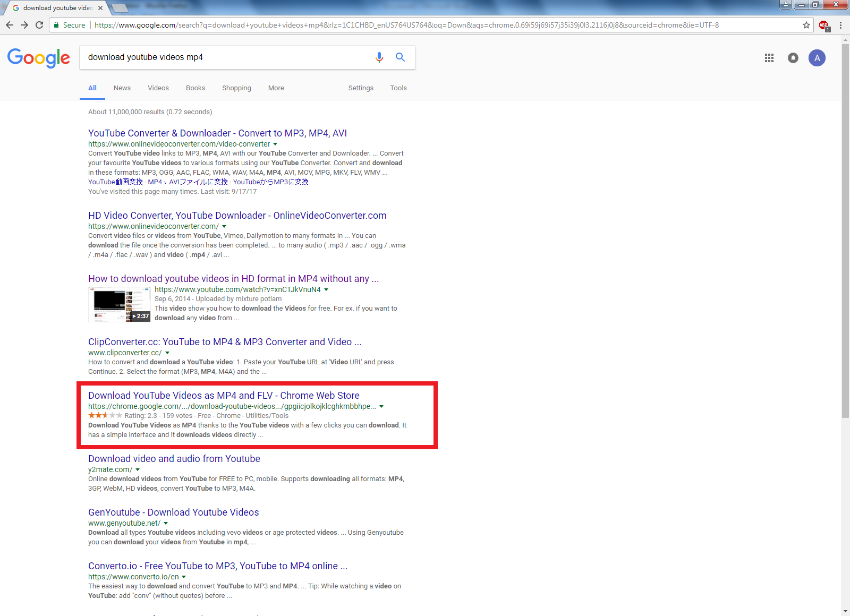The image size is (850, 616).
Task: Expand options arrow for onlinevideoconverter.com/video-converter result
Action: pos(275,144)
